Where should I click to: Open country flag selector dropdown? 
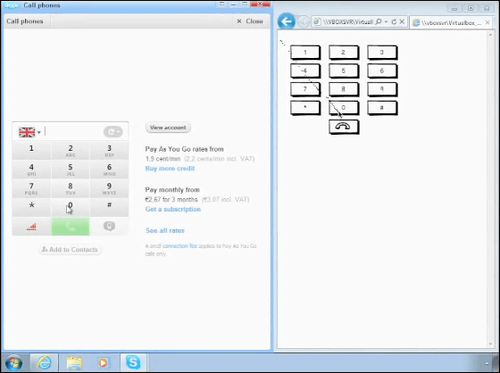tap(30, 132)
